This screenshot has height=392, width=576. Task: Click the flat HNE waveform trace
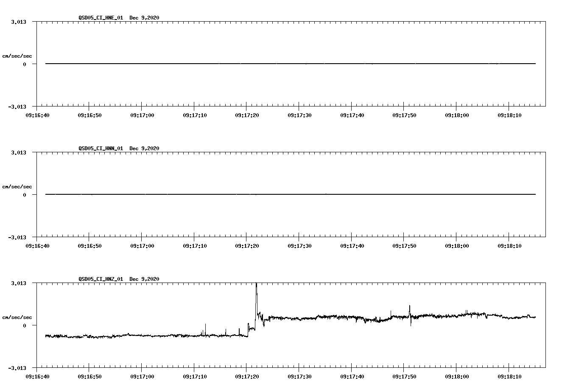click(x=254, y=64)
